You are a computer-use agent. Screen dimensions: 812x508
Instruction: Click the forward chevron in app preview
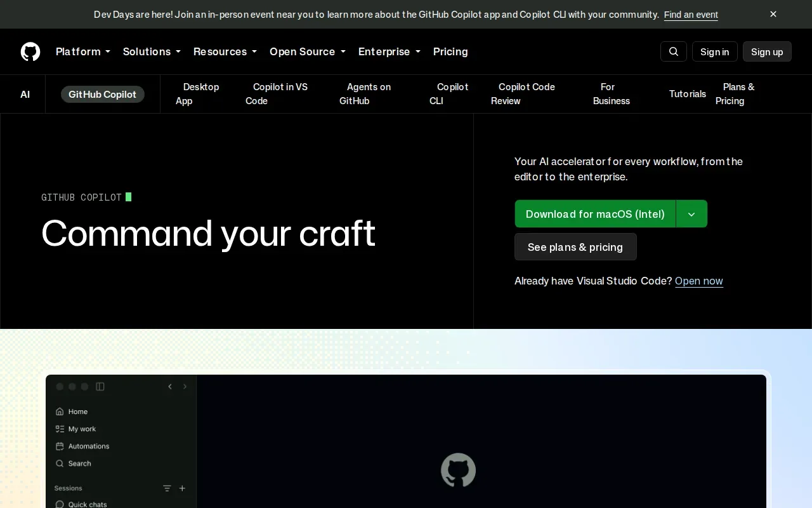click(x=185, y=386)
